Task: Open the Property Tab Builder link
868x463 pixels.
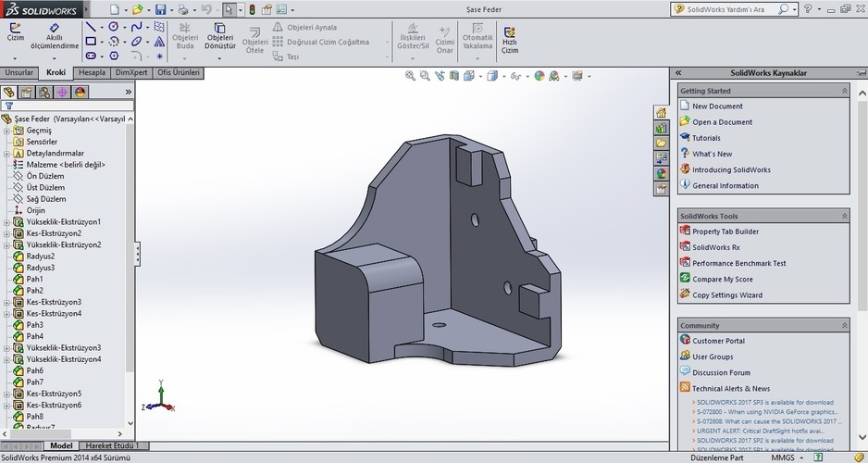Action: [725, 231]
